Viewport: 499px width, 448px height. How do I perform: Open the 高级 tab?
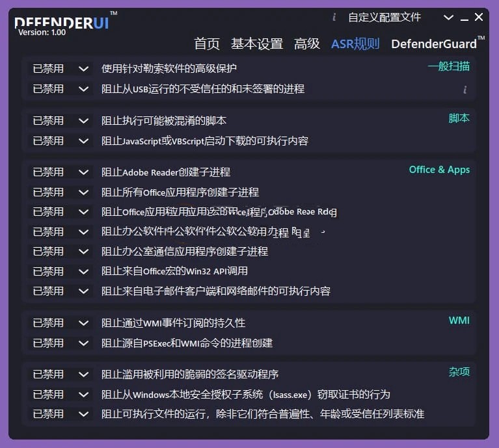[307, 44]
